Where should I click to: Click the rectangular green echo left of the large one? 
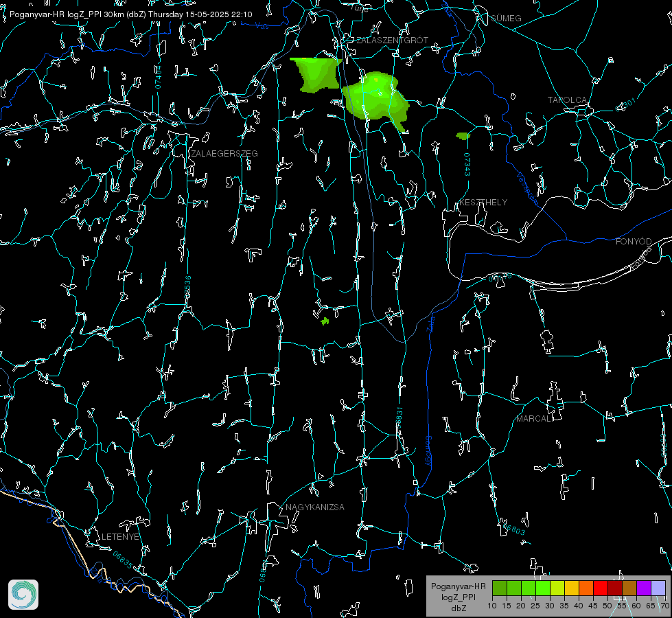(x=316, y=75)
